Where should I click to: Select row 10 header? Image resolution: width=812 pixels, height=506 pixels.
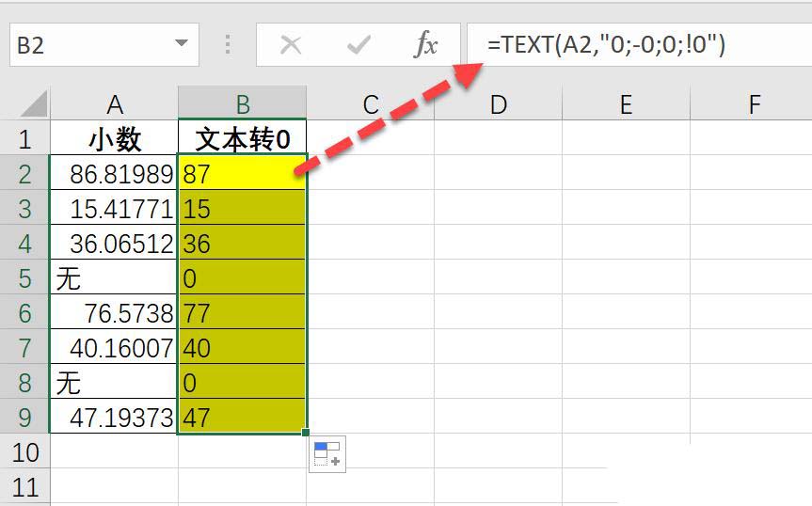point(24,452)
